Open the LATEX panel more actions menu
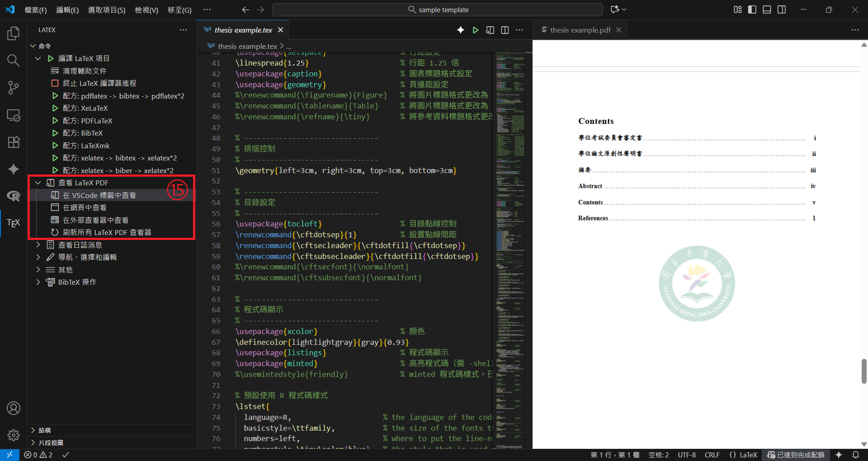Image resolution: width=868 pixels, height=461 pixels. (183, 30)
